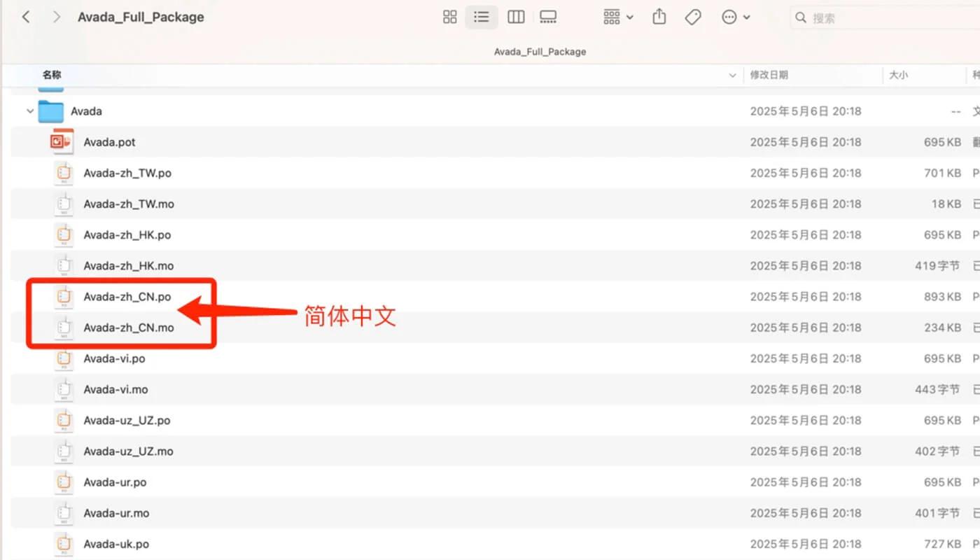The width and height of the screenshot is (980, 560).
Task: Switch to icon view in Finder toolbar
Action: click(x=449, y=17)
